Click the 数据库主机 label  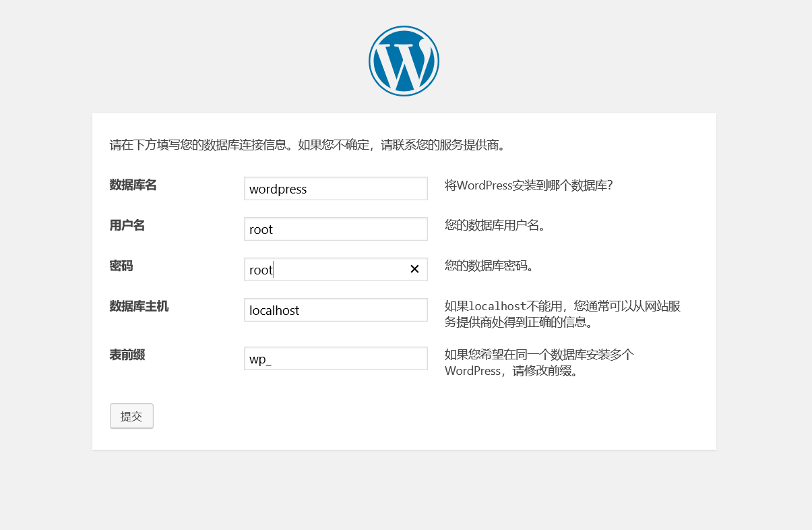click(139, 306)
